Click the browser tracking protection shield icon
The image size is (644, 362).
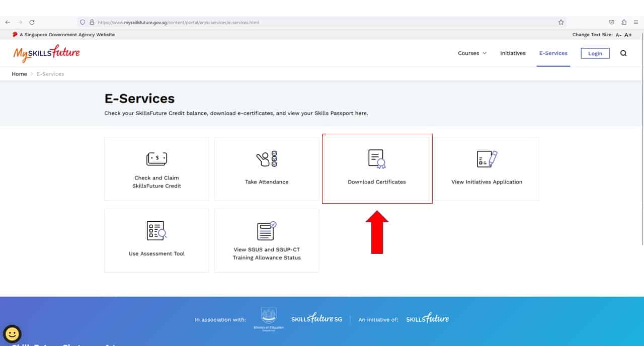83,22
